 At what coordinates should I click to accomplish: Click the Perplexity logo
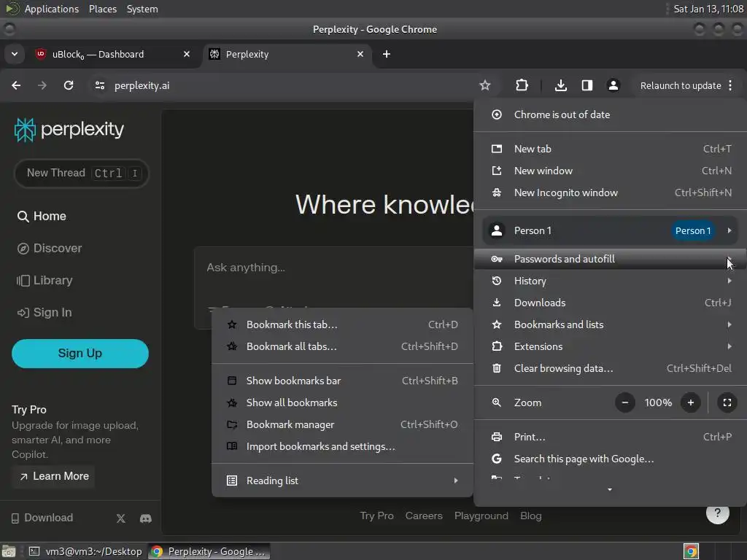pyautogui.click(x=69, y=130)
